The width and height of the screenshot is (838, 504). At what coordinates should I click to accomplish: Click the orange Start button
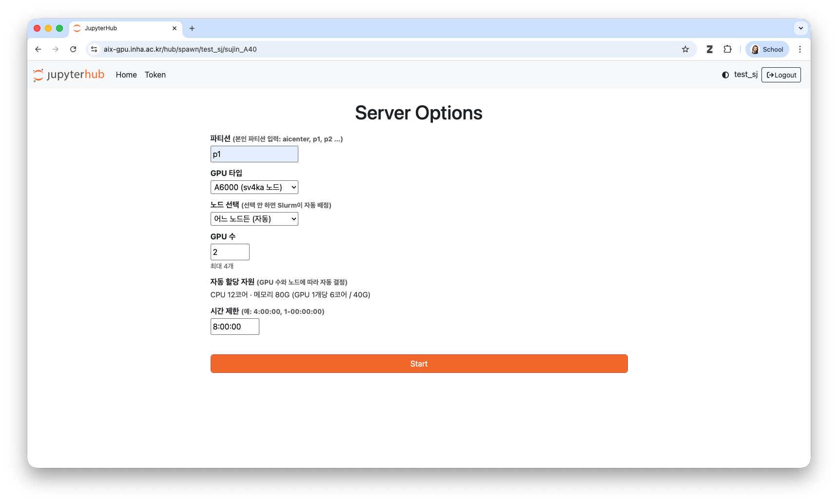click(x=419, y=364)
